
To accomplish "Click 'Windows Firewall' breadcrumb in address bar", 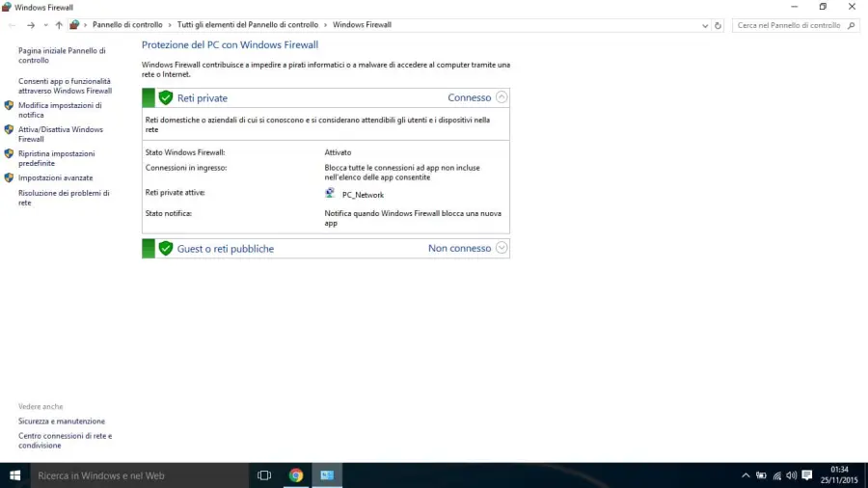I will coord(362,25).
